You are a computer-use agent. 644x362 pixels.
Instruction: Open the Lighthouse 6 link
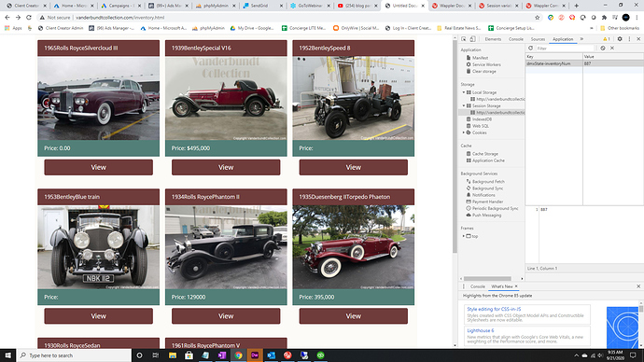(480, 330)
